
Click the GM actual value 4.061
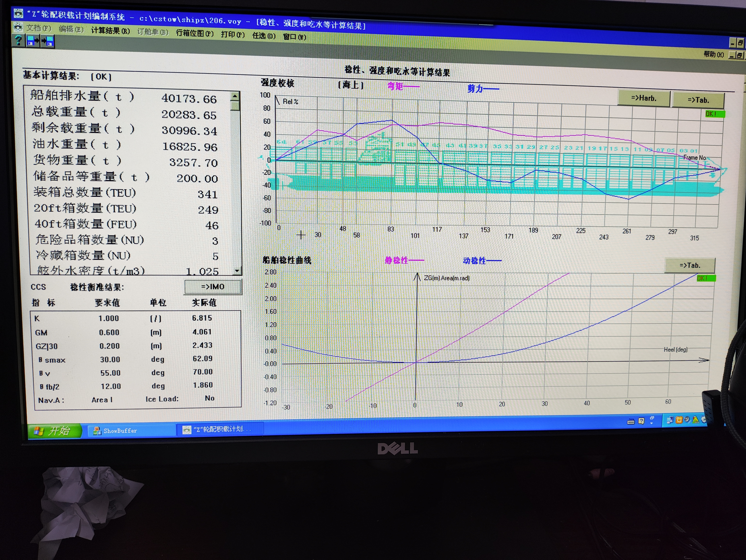tap(202, 332)
